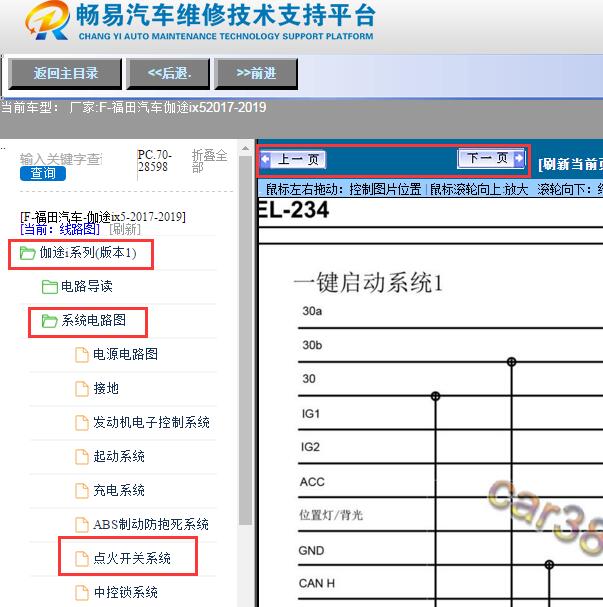Click the CAN H line label
This screenshot has height=607, width=603.
[x=317, y=583]
